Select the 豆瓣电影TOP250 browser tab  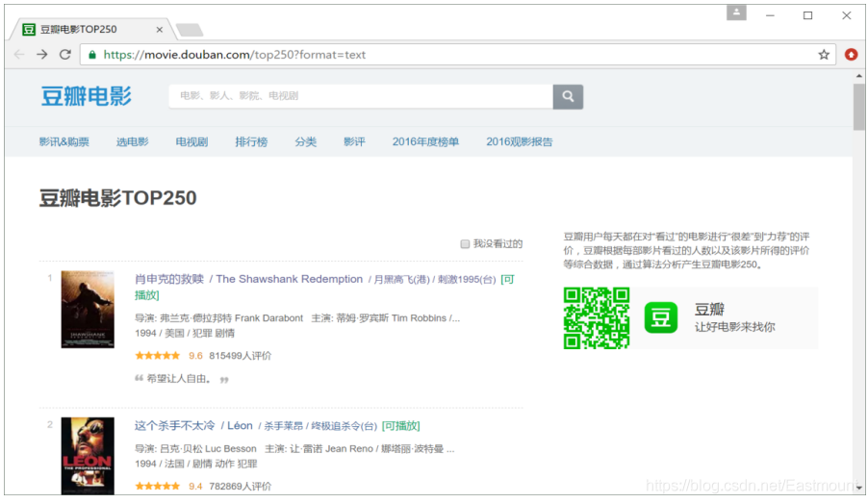91,29
